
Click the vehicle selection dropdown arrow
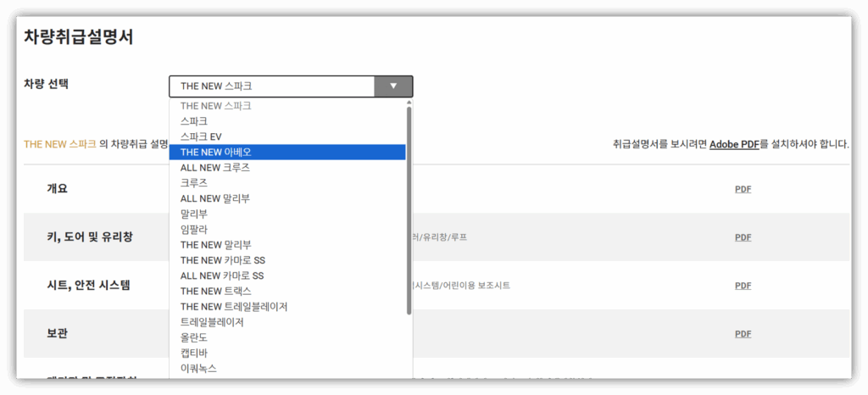(x=393, y=86)
